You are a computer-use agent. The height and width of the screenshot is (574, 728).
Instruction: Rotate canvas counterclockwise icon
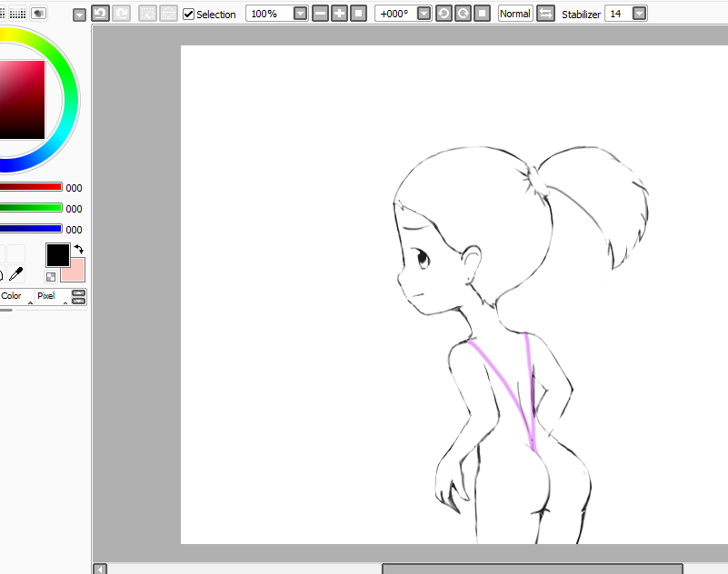coord(444,14)
